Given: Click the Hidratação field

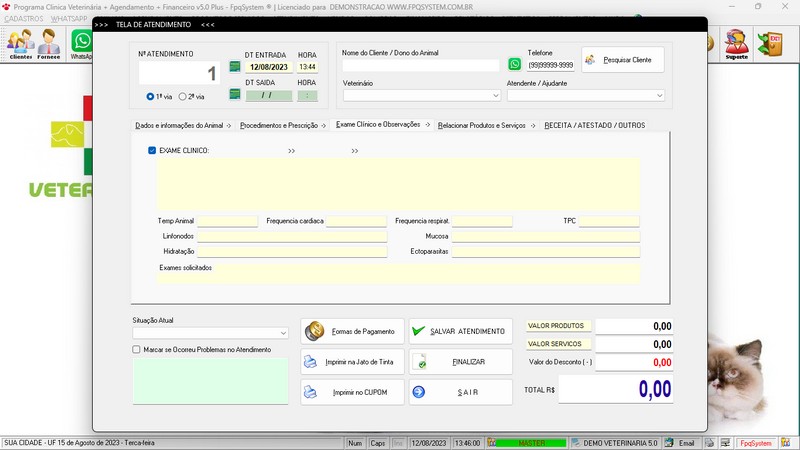Looking at the screenshot, I should click(292, 252).
